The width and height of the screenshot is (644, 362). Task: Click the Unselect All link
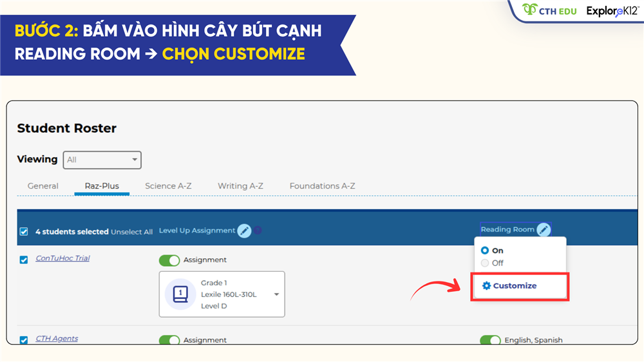point(131,232)
